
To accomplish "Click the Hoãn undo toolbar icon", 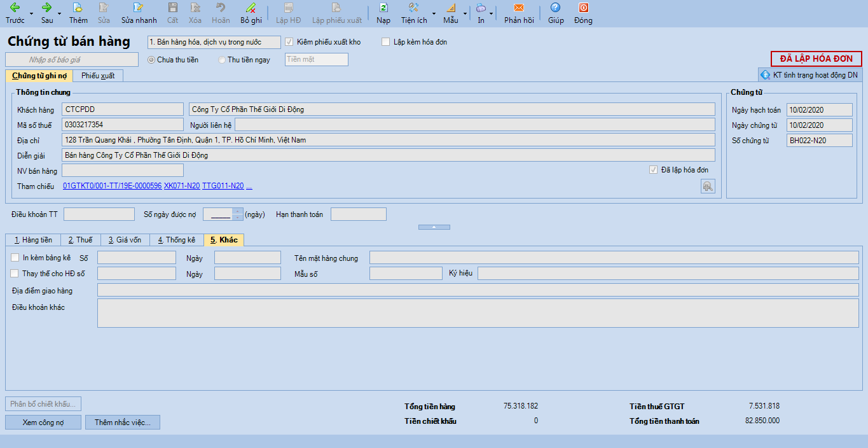I will click(x=221, y=13).
